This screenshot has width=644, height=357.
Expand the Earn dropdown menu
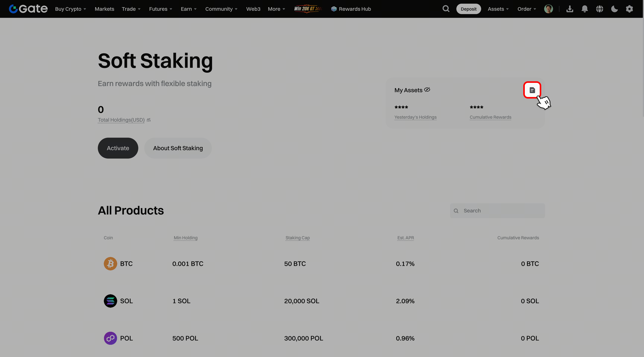click(188, 9)
